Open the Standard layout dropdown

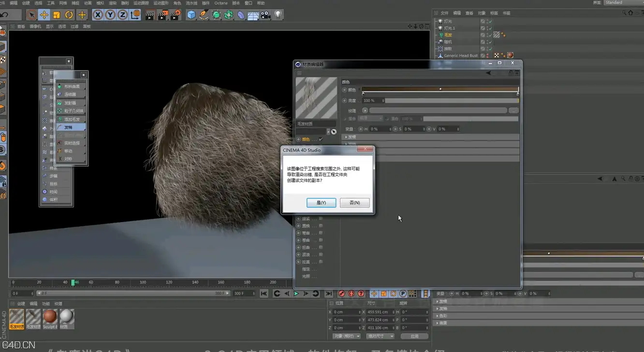(x=623, y=3)
